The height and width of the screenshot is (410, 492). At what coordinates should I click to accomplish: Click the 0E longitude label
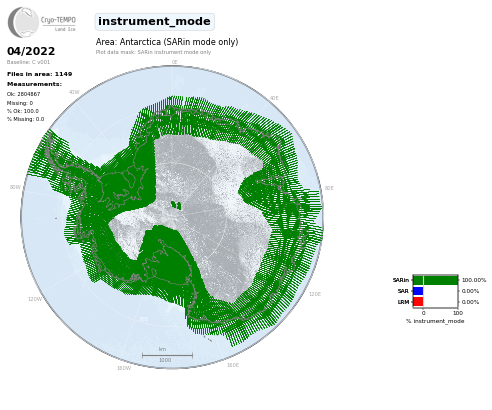point(174,62)
